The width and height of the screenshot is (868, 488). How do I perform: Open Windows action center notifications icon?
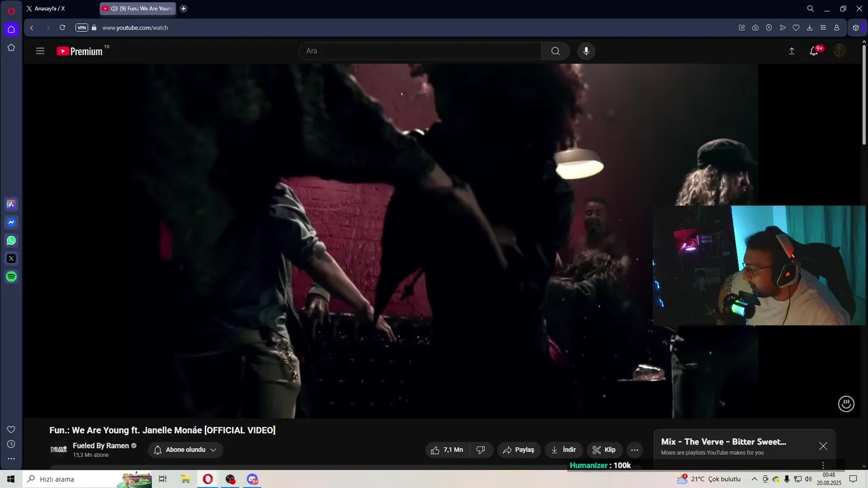coord(853,479)
